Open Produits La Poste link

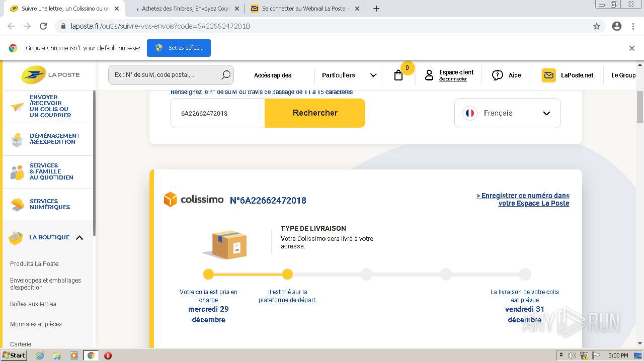point(34,264)
